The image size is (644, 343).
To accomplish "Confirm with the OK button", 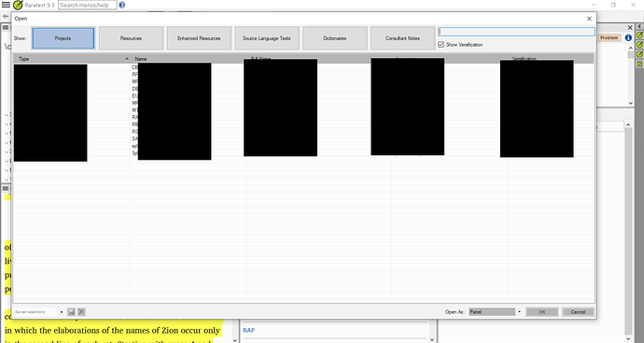I will 541,312.
